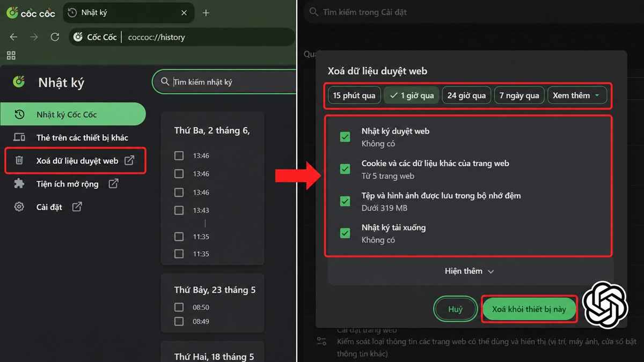The height and width of the screenshot is (362, 644).
Task: Click the green logo beside Nhật ký heading
Action: click(x=19, y=82)
